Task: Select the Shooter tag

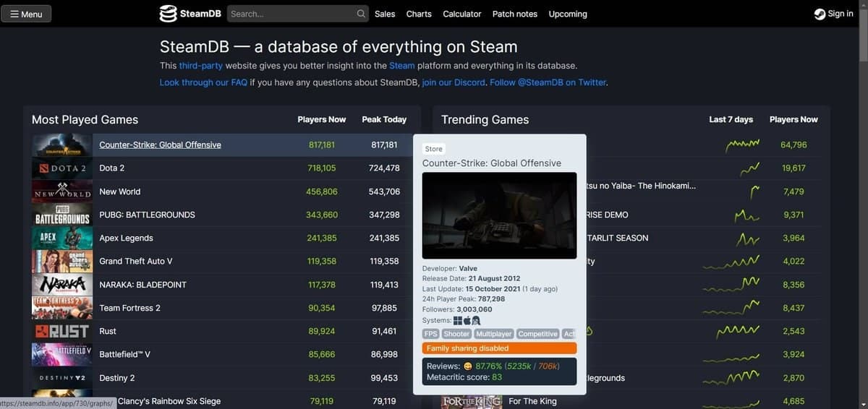Action: (x=456, y=334)
